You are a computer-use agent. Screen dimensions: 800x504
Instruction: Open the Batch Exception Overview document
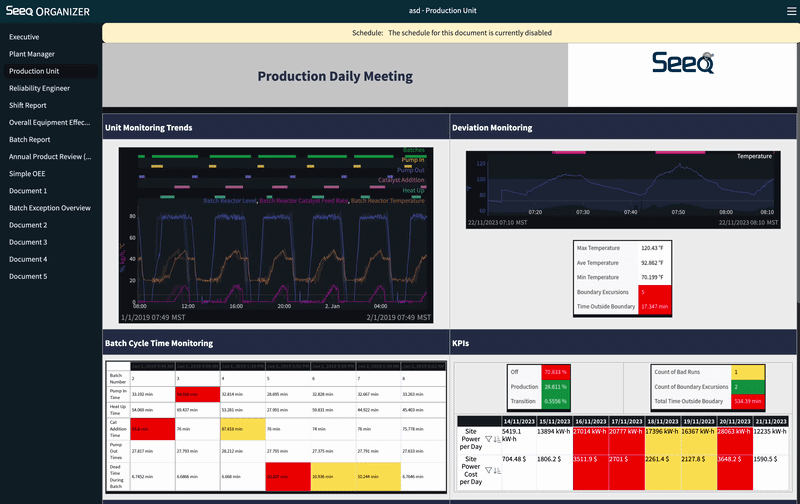coord(49,208)
